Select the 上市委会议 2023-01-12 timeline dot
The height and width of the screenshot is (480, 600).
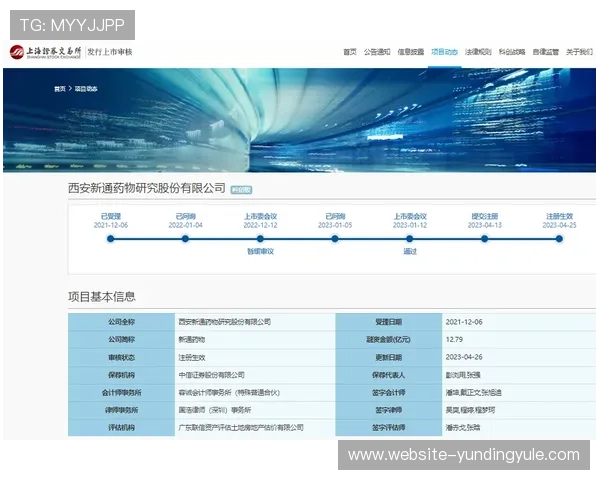pos(409,239)
